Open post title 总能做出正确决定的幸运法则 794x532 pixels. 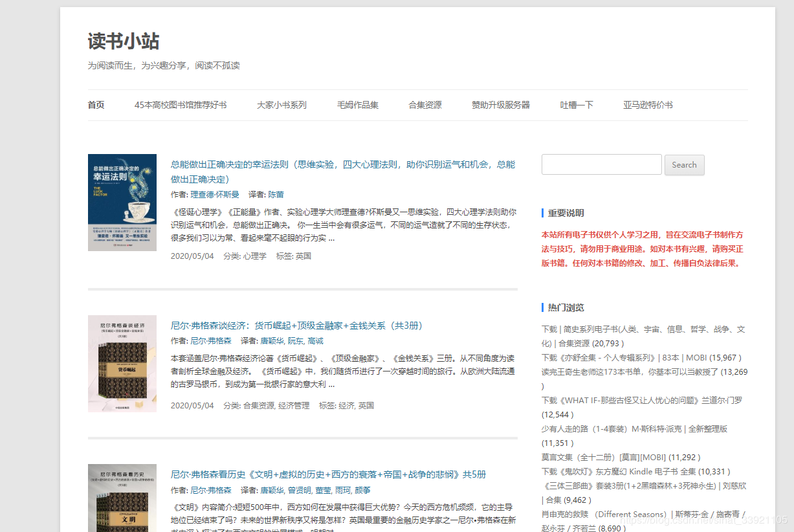coord(343,172)
